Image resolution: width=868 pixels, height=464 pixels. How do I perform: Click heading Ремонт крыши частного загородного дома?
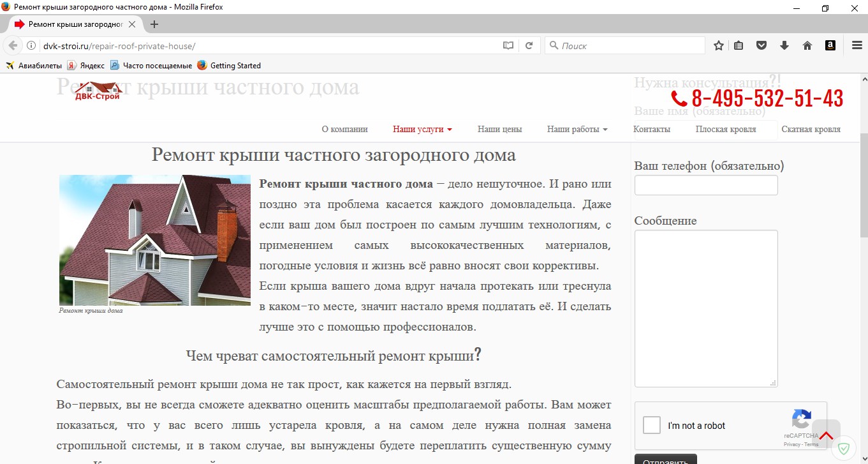[x=334, y=155]
